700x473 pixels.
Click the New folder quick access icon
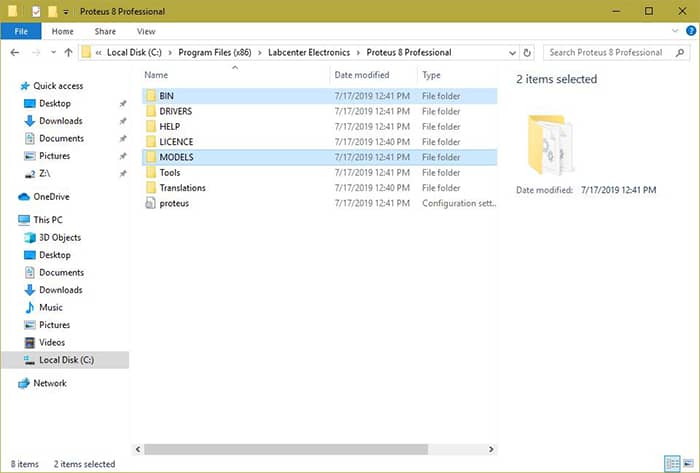pyautogui.click(x=53, y=12)
